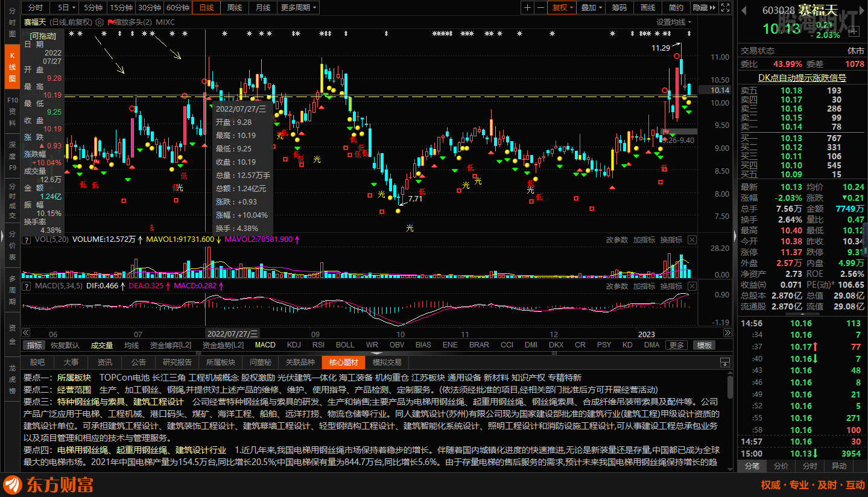Click 画线 drawing tools button
868x497 pixels.
(648, 8)
